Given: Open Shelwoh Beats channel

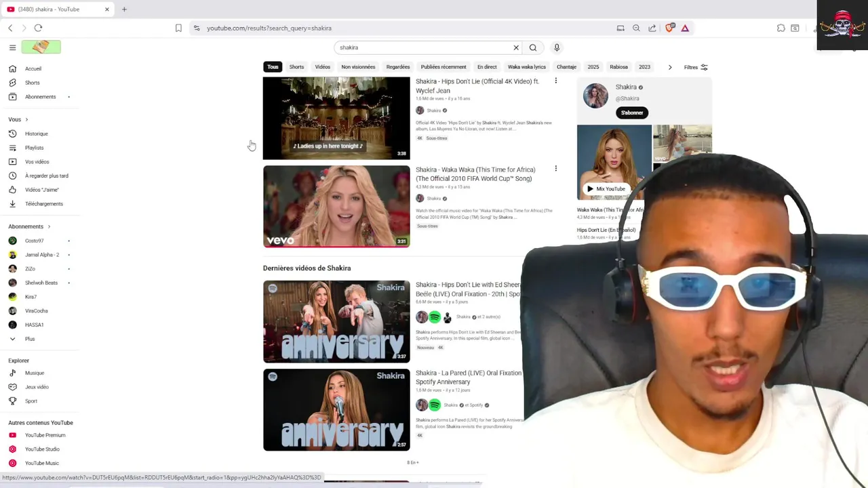Looking at the screenshot, I should point(40,283).
